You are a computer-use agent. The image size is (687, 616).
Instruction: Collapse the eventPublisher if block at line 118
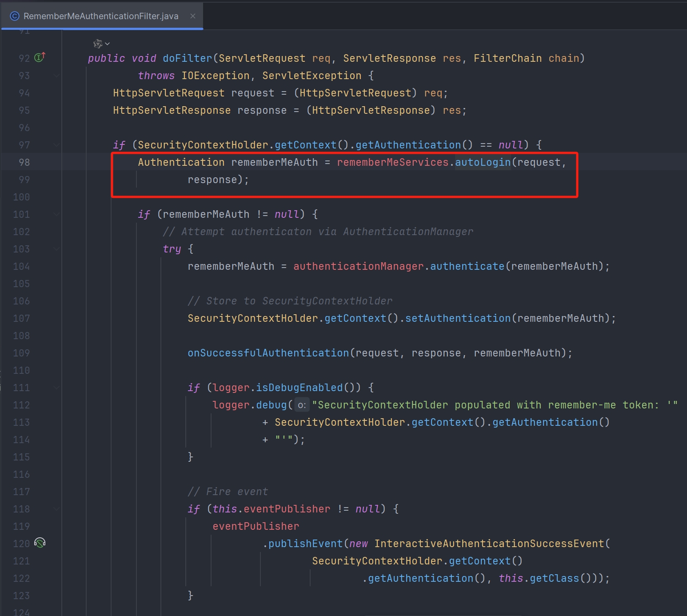coord(56,509)
